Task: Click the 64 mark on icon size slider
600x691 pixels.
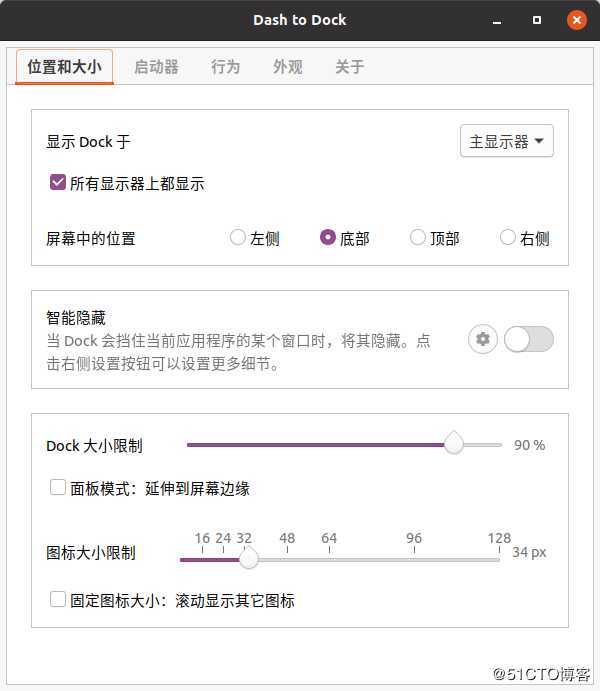Action: [329, 539]
